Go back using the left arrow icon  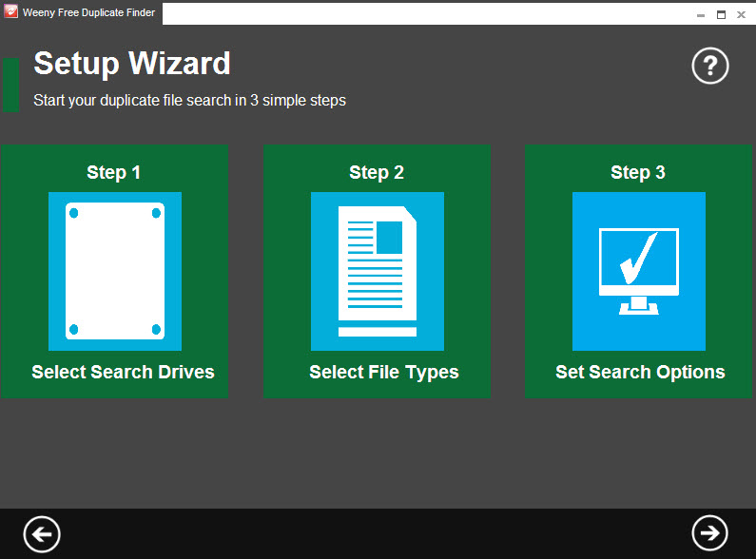click(x=42, y=534)
